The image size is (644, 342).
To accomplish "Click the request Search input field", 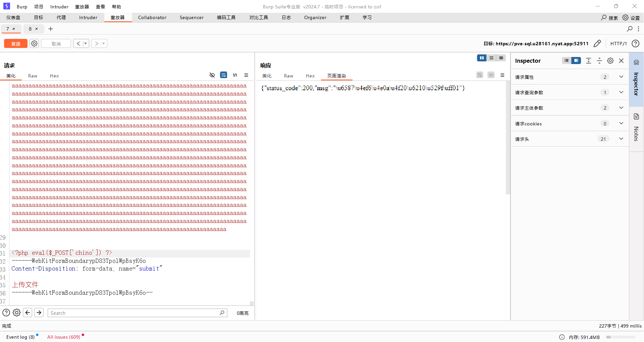I will 137,313.
